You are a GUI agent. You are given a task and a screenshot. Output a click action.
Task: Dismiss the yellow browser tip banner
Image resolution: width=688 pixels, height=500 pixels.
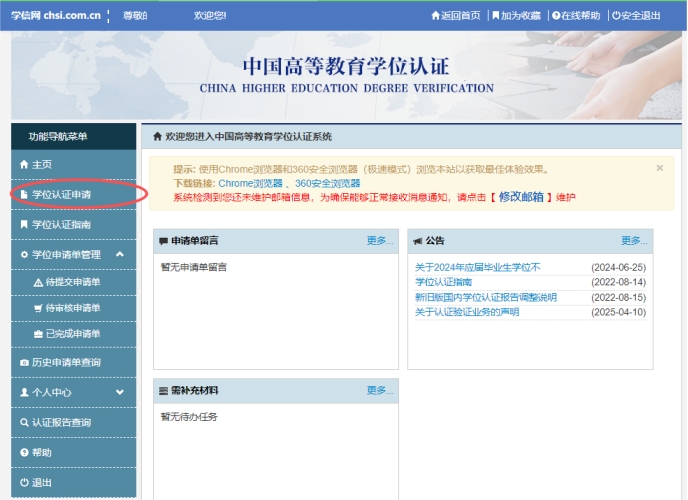[660, 168]
